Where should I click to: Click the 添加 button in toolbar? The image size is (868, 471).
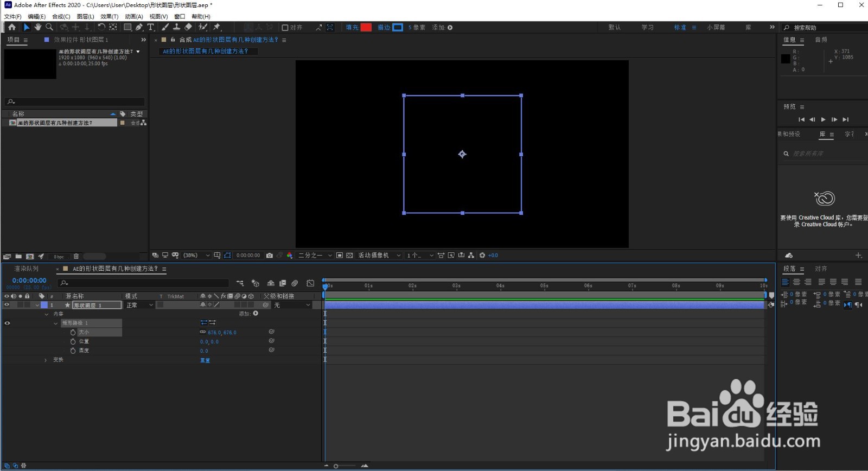click(442, 27)
